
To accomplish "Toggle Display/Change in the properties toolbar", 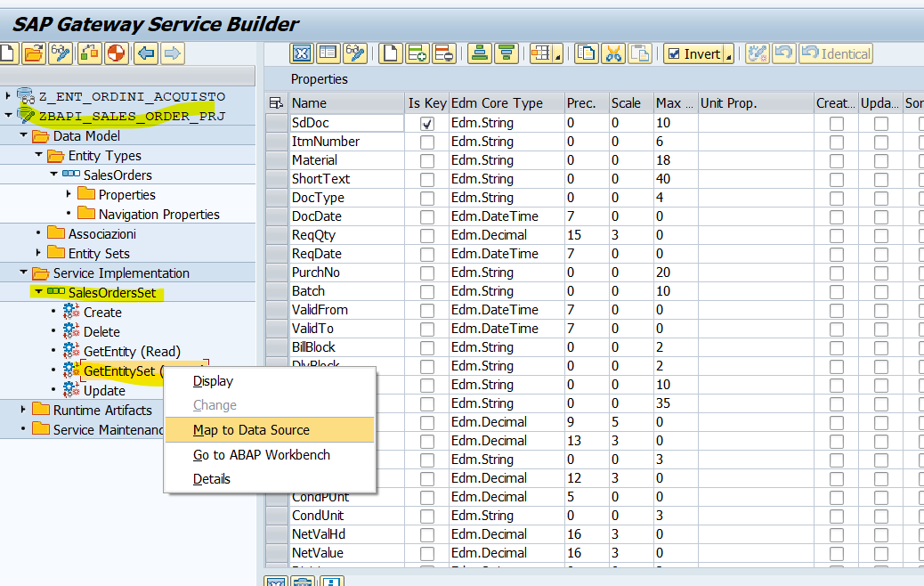I will click(x=355, y=53).
